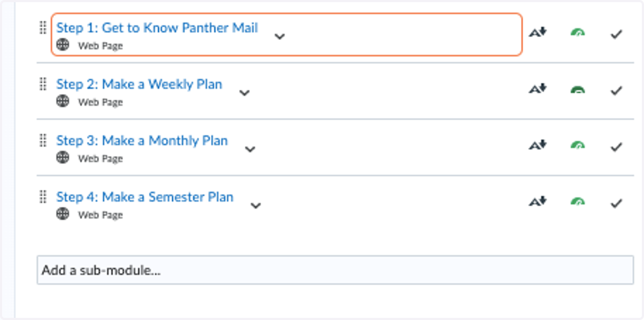Open the dropdown chevron next to Step 2
This screenshot has width=644, height=320.
[244, 93]
